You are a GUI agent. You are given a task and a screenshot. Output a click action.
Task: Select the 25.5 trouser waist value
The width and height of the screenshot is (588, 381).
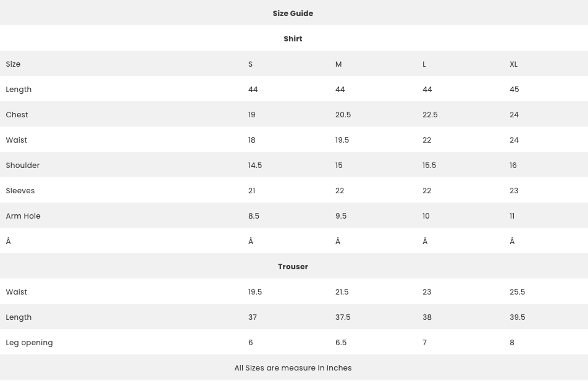tap(517, 291)
